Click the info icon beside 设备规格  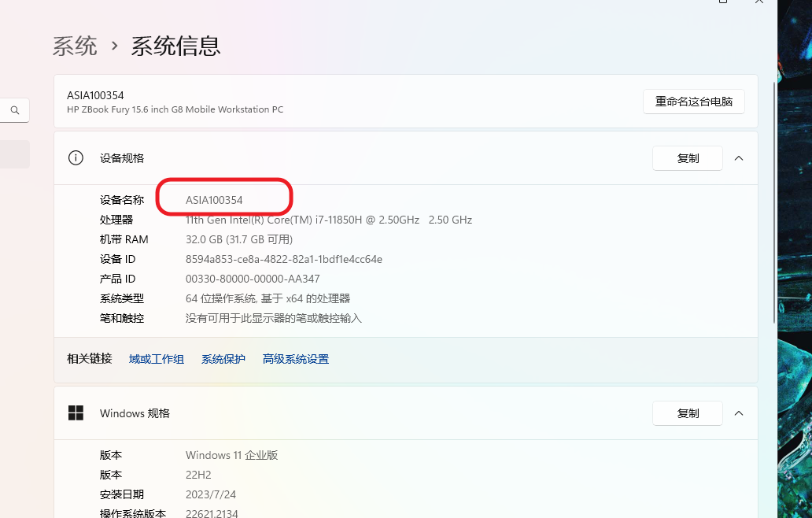point(76,158)
